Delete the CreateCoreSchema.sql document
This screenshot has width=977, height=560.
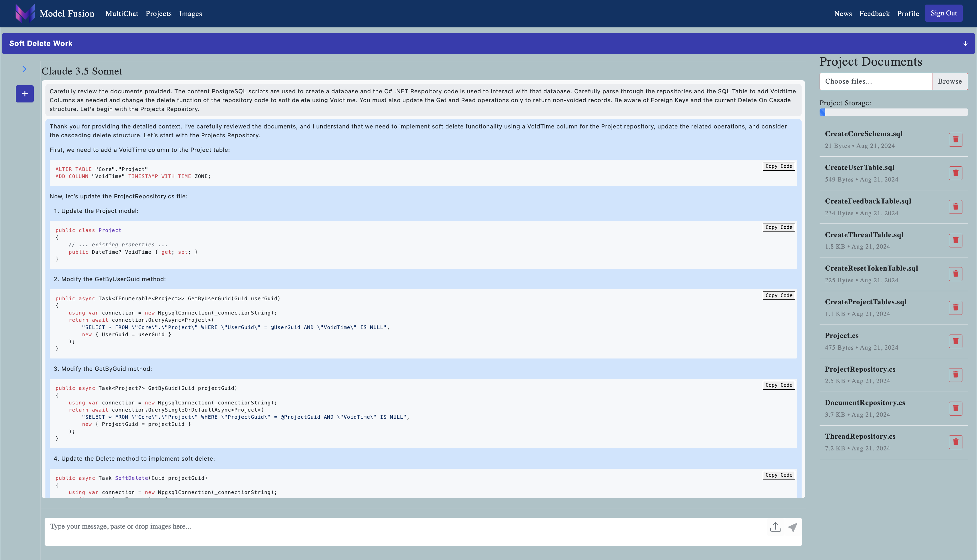pyautogui.click(x=956, y=139)
